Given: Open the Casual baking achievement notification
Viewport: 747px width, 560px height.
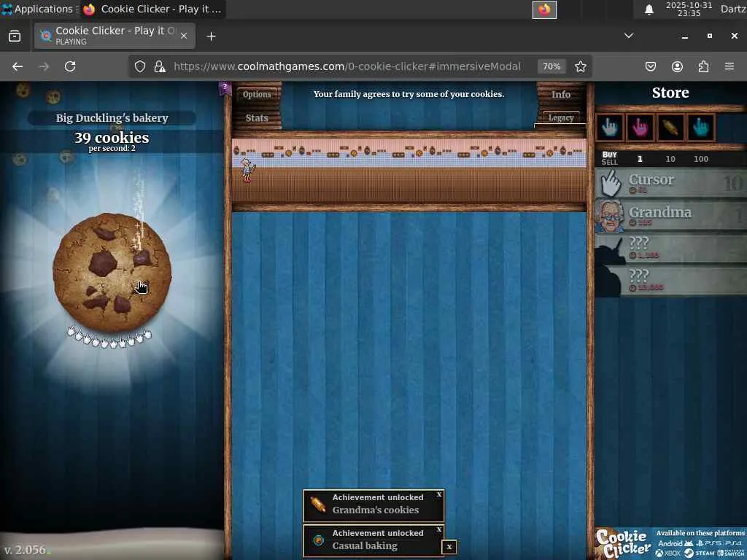Looking at the screenshot, I should tap(373, 541).
